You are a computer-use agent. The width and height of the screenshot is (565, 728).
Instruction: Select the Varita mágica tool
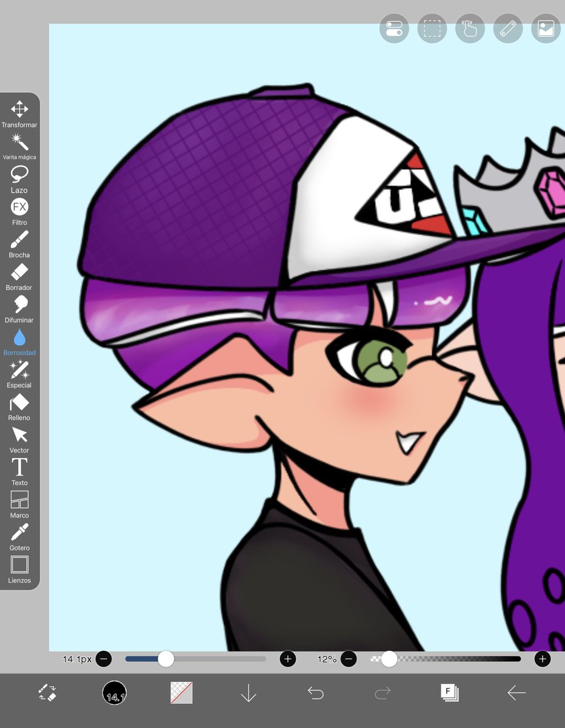(x=19, y=147)
